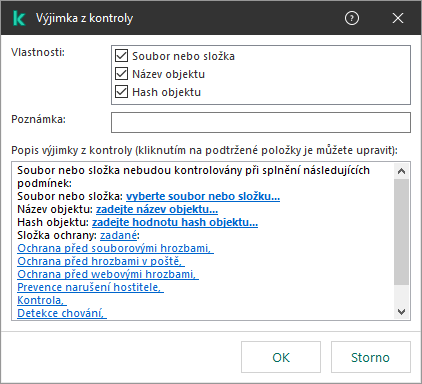Select Ochrana před hrozbami v poště link

(101, 261)
